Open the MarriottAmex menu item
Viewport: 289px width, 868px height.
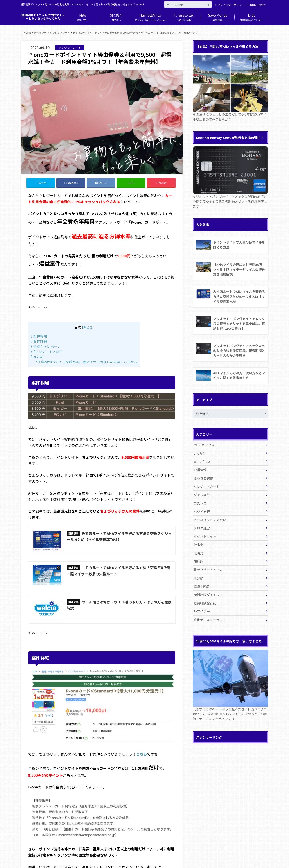pyautogui.click(x=150, y=18)
